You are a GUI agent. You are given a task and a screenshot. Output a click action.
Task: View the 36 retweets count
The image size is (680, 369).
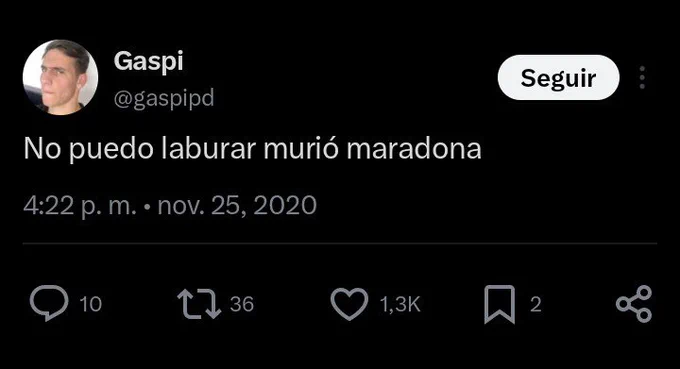click(242, 304)
